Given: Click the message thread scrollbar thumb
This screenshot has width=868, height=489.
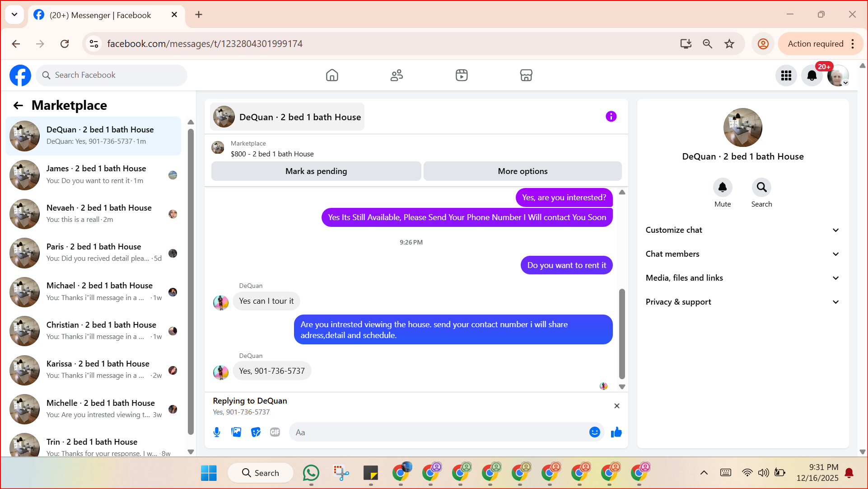Looking at the screenshot, I should [x=622, y=334].
